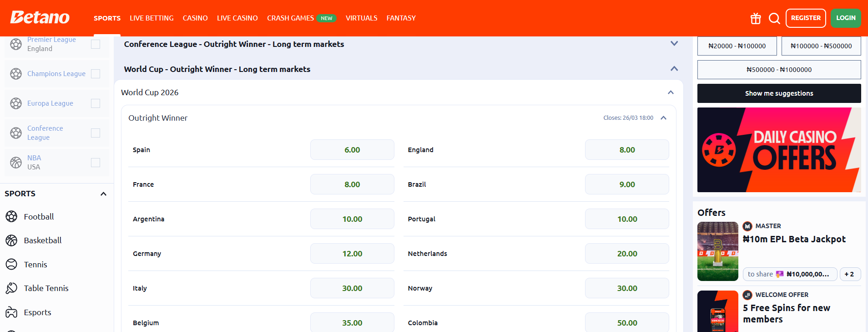This screenshot has height=332, width=868.
Task: Click the Europa League football icon
Action: tap(16, 103)
